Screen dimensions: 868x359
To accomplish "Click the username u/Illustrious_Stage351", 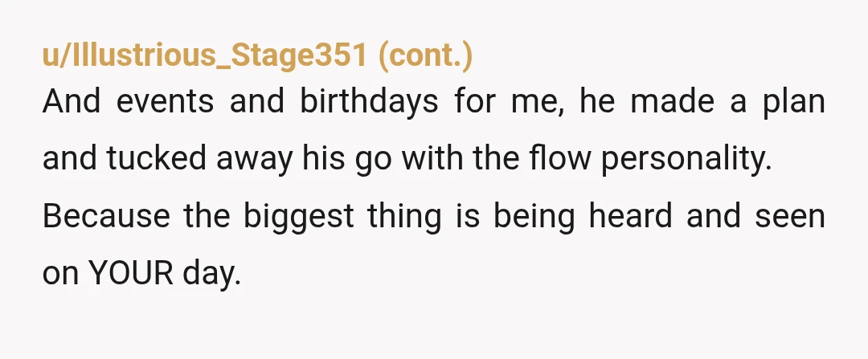I will 205,55.
